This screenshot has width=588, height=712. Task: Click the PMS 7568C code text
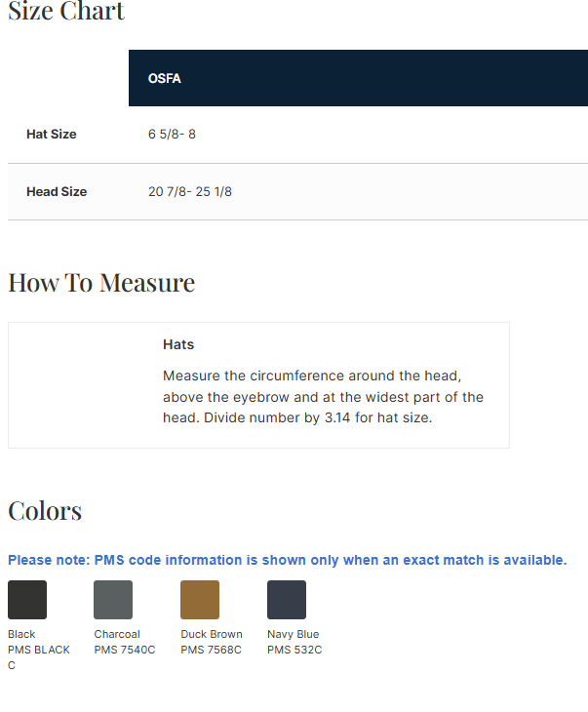(x=211, y=650)
